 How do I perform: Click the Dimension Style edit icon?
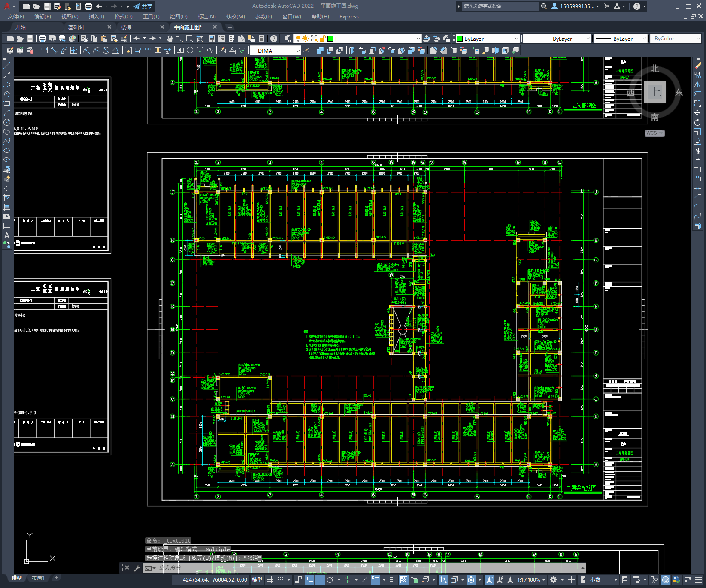[x=306, y=51]
